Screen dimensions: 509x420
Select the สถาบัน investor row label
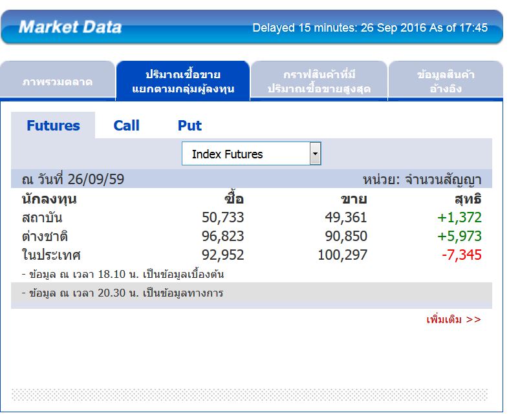click(42, 218)
